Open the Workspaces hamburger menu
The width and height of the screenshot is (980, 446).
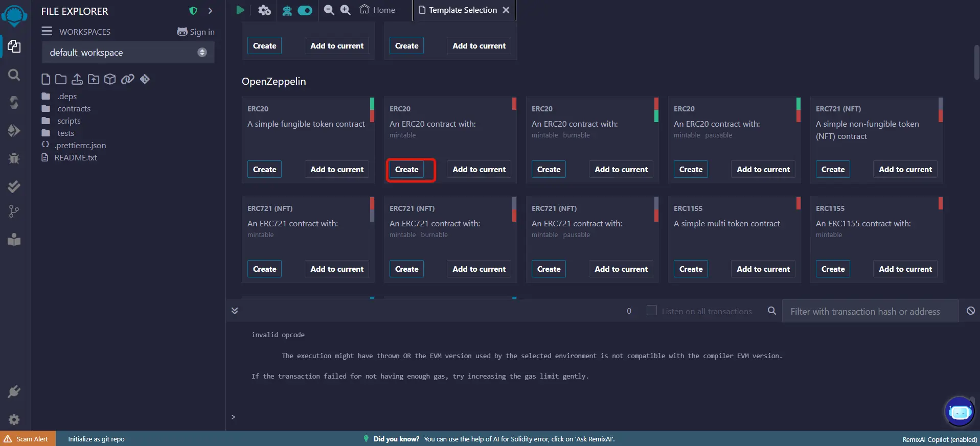coord(47,31)
